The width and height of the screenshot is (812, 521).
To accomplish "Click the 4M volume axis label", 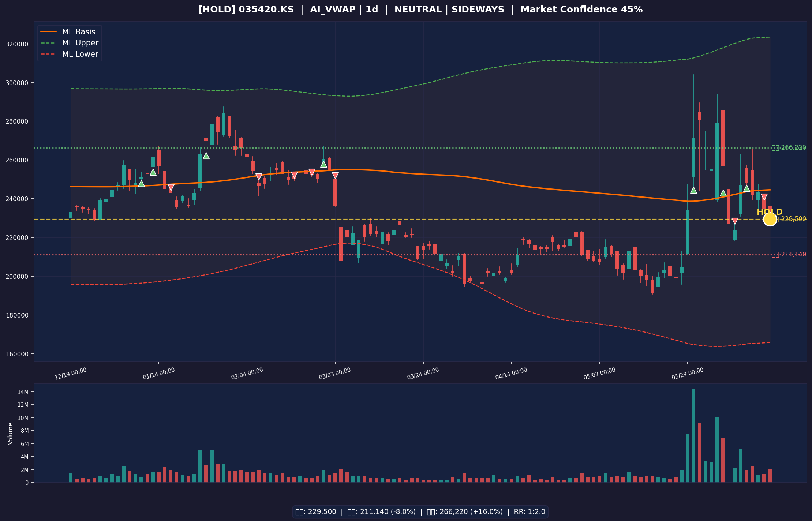I will (x=25, y=457).
